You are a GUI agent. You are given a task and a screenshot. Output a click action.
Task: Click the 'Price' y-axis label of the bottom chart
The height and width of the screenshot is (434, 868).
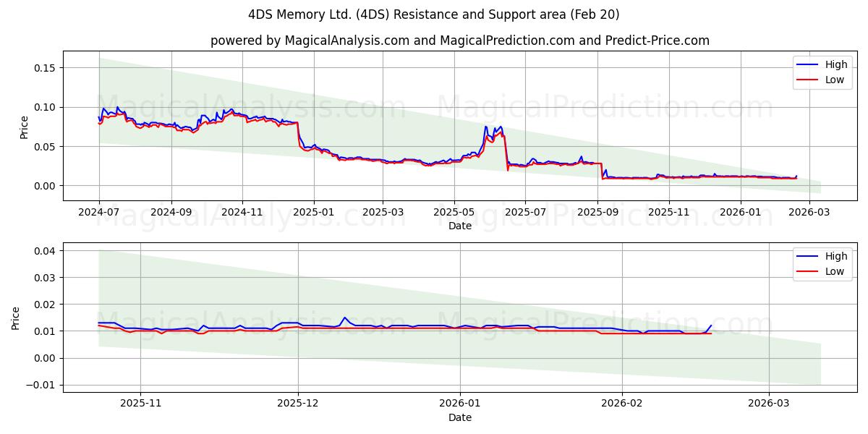pos(16,318)
